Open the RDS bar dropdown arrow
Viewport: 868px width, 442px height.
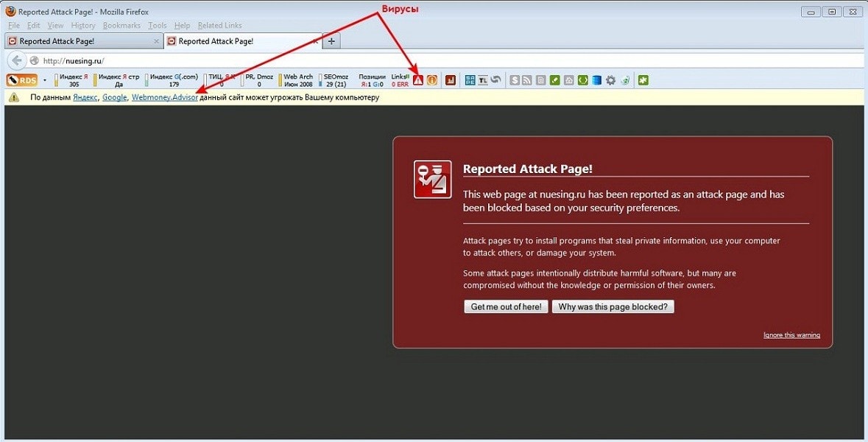coord(45,80)
